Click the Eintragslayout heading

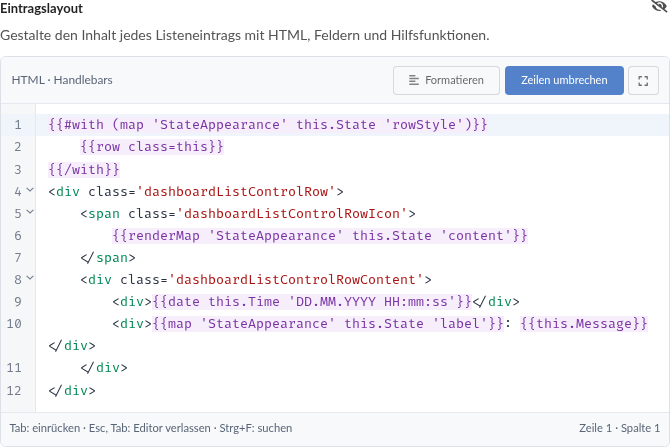41,9
